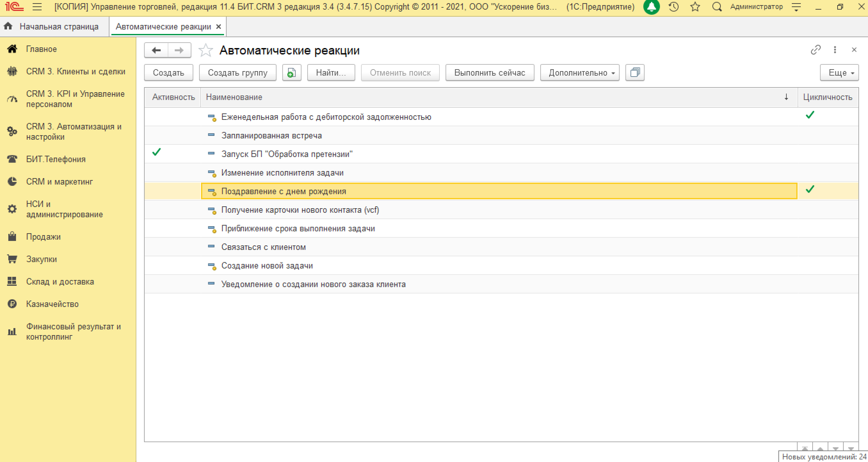Open the Еще dropdown menu
Viewport: 868px width, 462px height.
coord(839,73)
